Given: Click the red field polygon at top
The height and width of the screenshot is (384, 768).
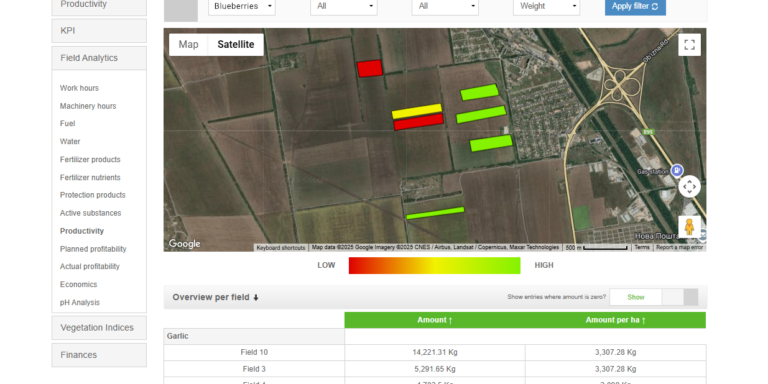Looking at the screenshot, I should coord(370,69).
